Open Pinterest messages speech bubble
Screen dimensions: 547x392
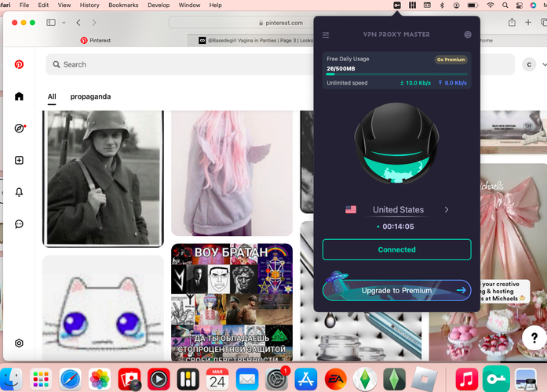coord(19,224)
